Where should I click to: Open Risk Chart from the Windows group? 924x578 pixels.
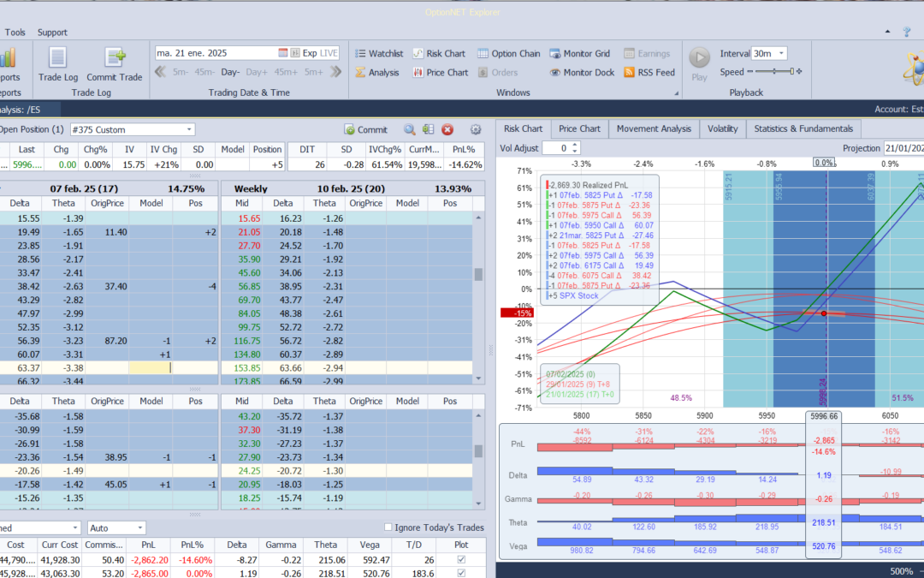(439, 54)
